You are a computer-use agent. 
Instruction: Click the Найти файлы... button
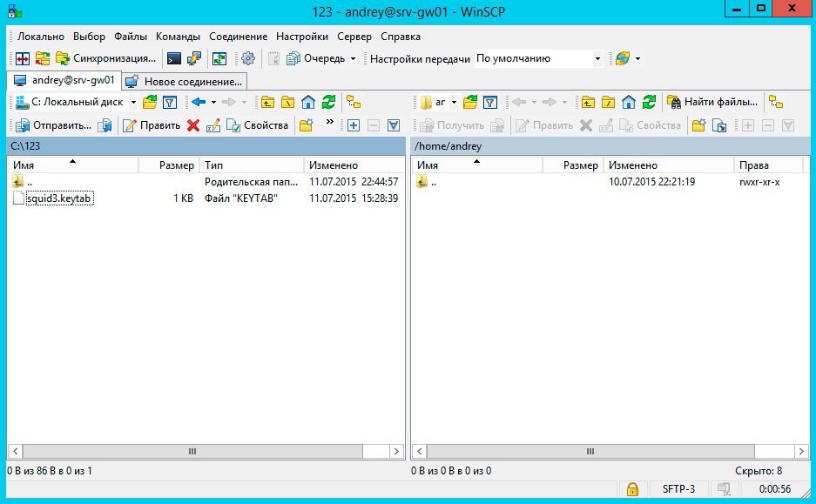712,103
